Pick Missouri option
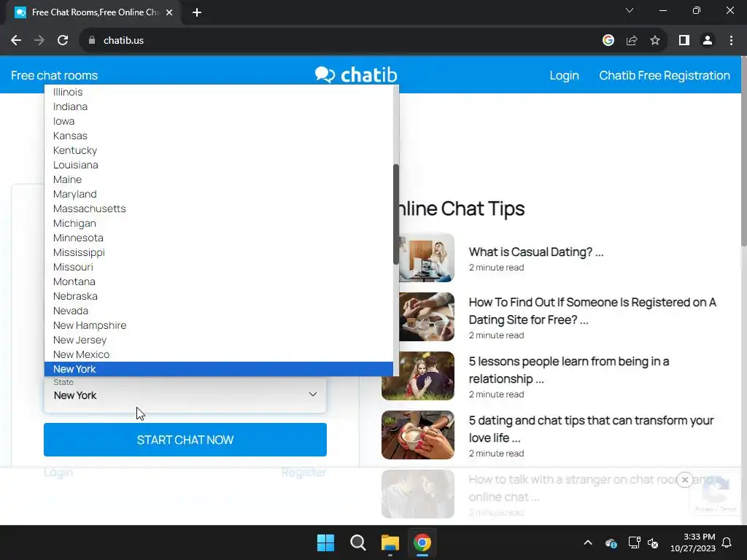The width and height of the screenshot is (747, 560). pos(219,267)
